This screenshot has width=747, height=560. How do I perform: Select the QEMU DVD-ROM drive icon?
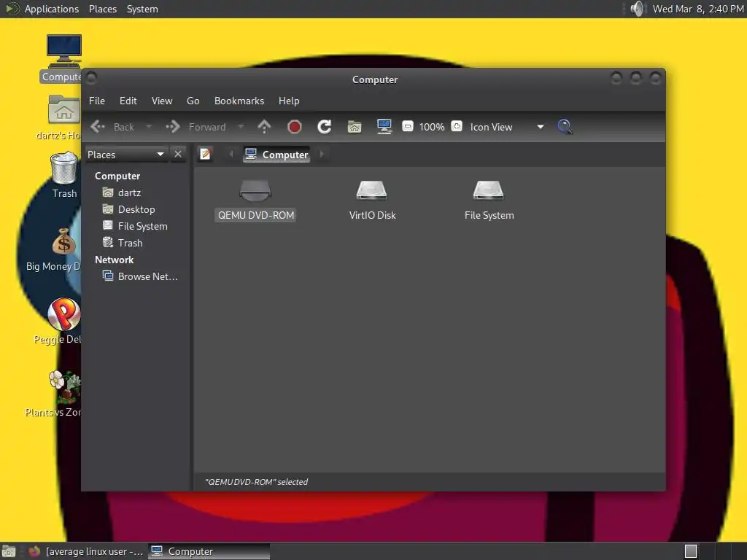255,190
